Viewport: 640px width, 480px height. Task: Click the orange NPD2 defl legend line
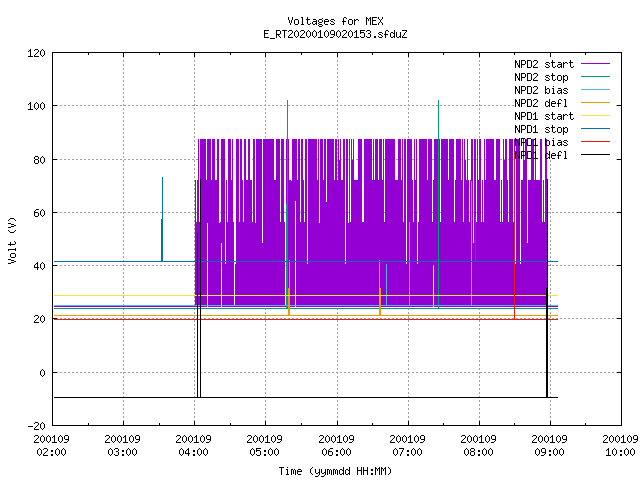(595, 102)
